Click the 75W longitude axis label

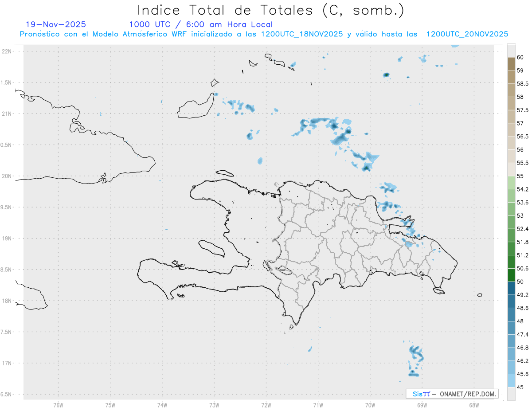click(110, 405)
